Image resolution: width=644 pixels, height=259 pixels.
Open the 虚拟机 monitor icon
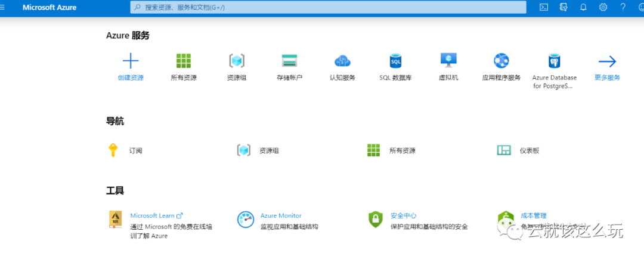pyautogui.click(x=448, y=60)
